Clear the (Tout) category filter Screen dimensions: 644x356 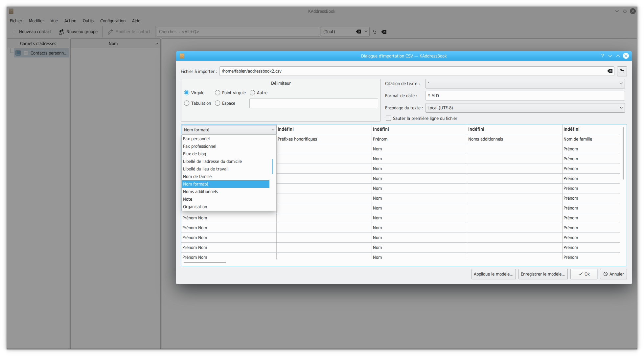(x=358, y=32)
